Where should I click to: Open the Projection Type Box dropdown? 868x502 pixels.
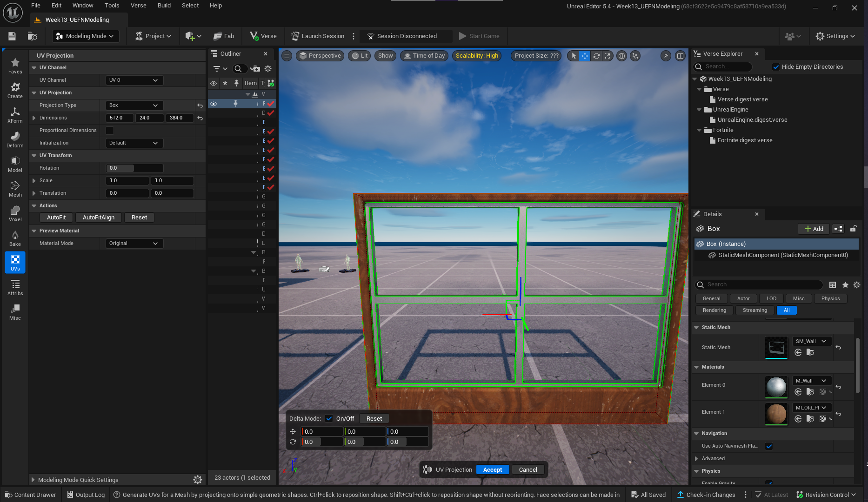(x=134, y=106)
